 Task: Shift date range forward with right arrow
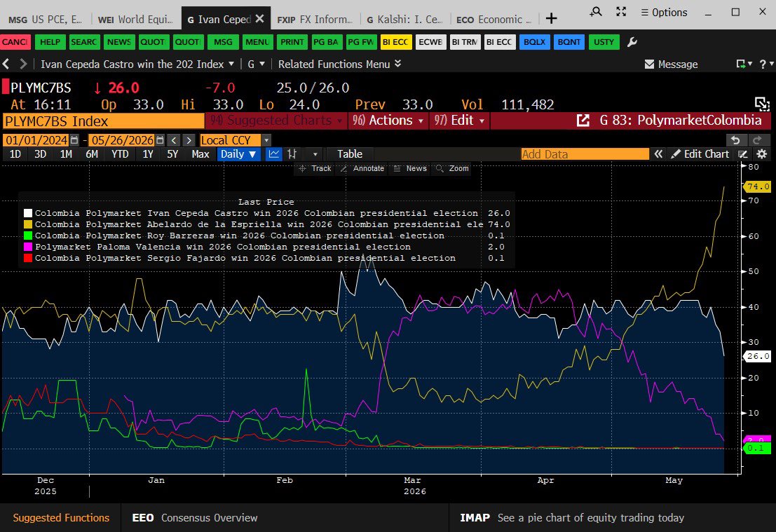point(189,140)
